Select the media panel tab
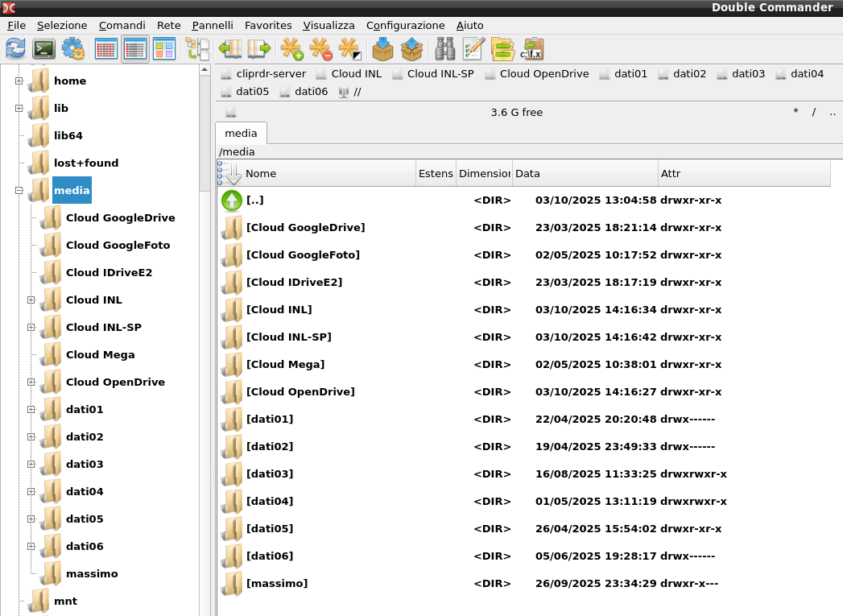Viewport: 843px width, 616px height. [241, 134]
